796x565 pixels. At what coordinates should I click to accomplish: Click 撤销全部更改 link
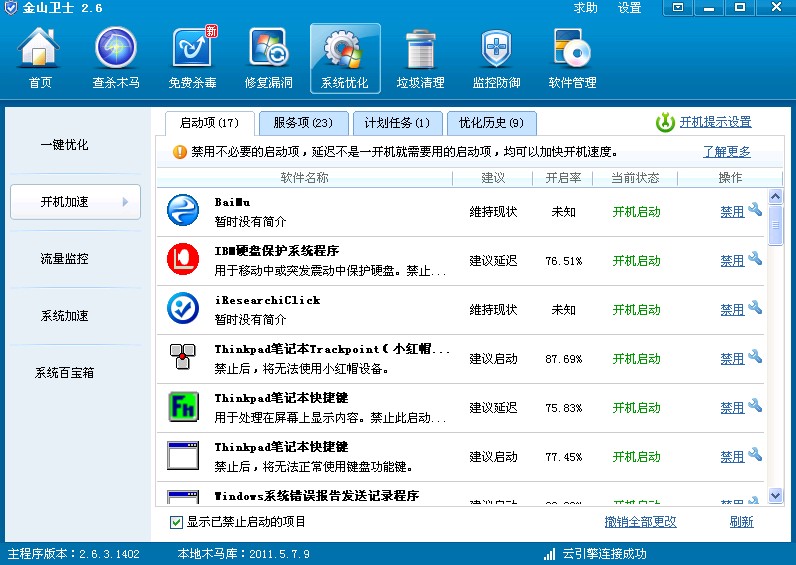pyautogui.click(x=640, y=522)
